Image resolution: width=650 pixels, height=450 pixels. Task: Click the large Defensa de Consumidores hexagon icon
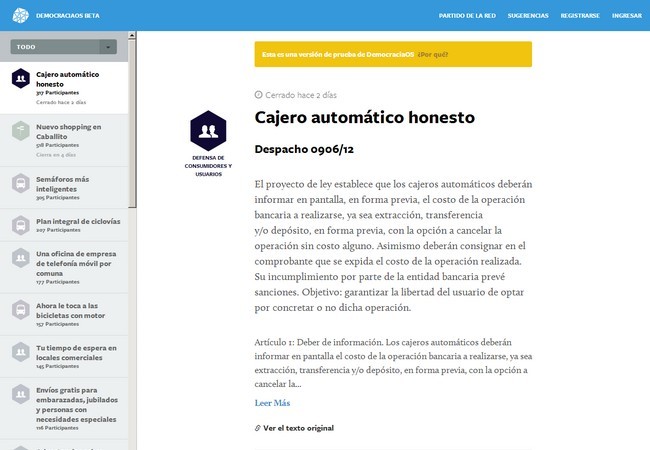[x=208, y=131]
